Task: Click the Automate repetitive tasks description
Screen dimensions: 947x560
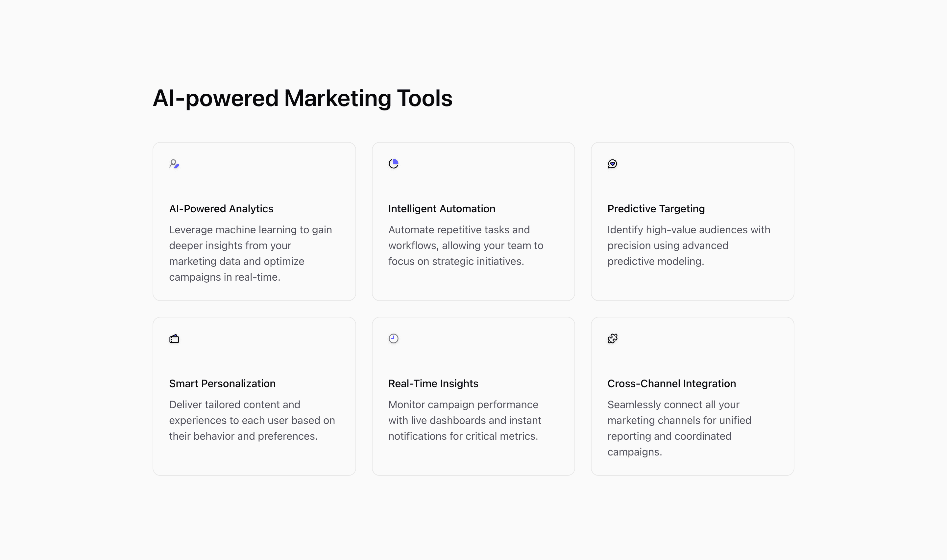Action: (466, 245)
